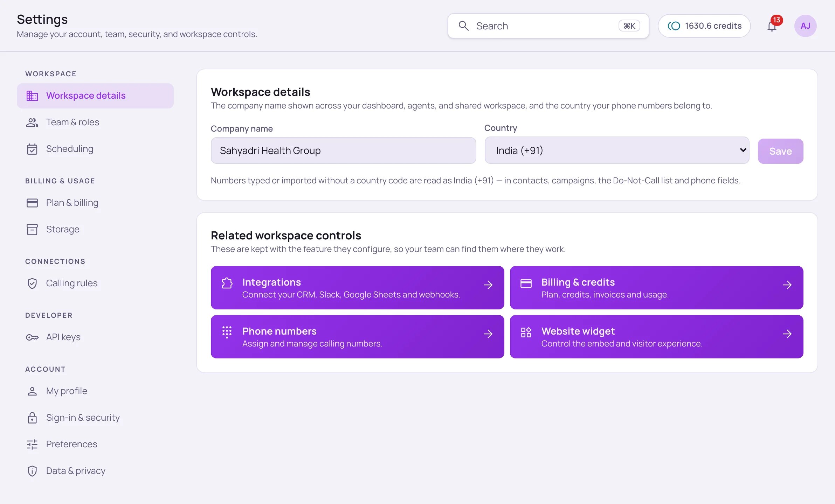Click the API keys key icon
Viewport: 835px width, 504px height.
(32, 337)
